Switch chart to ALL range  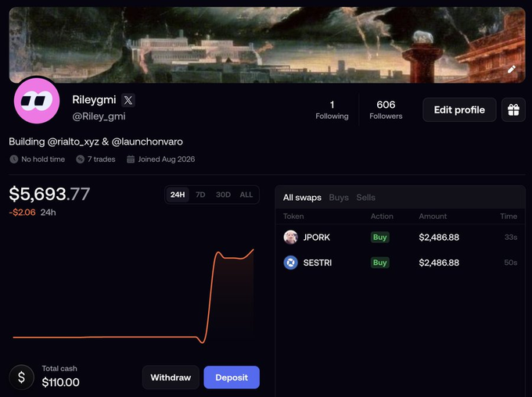tap(246, 195)
